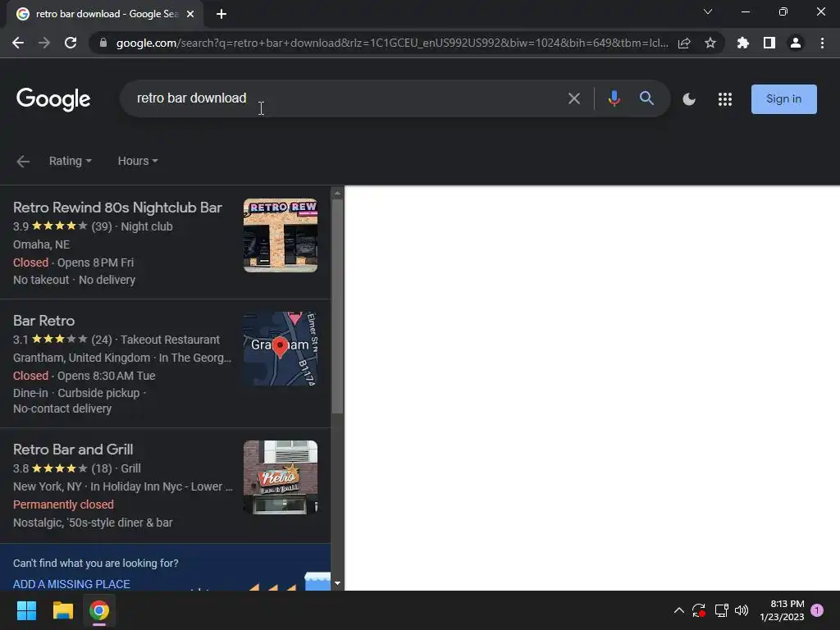This screenshot has height=630, width=840.
Task: View site security lock icon
Action: click(103, 43)
